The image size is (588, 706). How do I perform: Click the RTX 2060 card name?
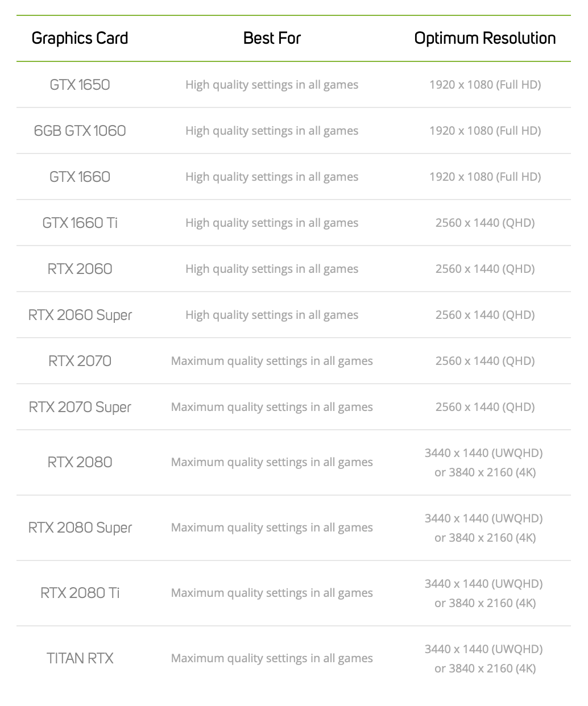click(80, 269)
